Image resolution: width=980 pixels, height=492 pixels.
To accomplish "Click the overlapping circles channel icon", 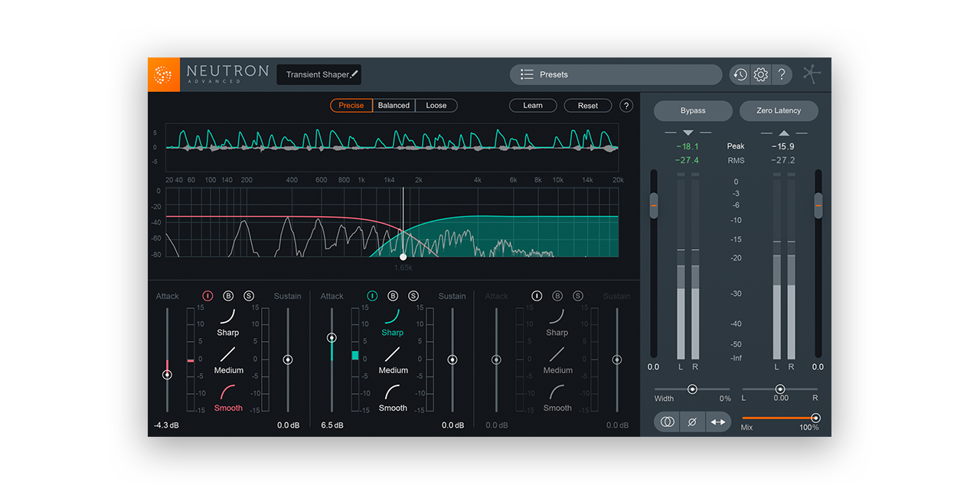I will pos(668,421).
